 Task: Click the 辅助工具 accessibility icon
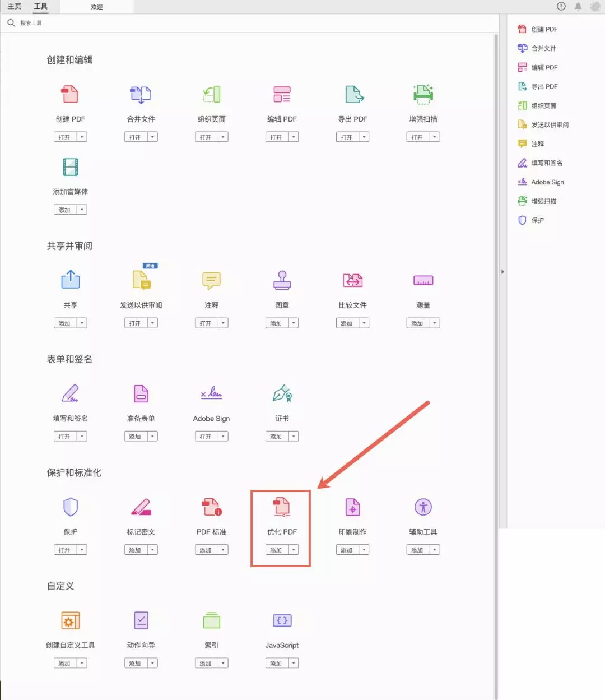coord(423,507)
